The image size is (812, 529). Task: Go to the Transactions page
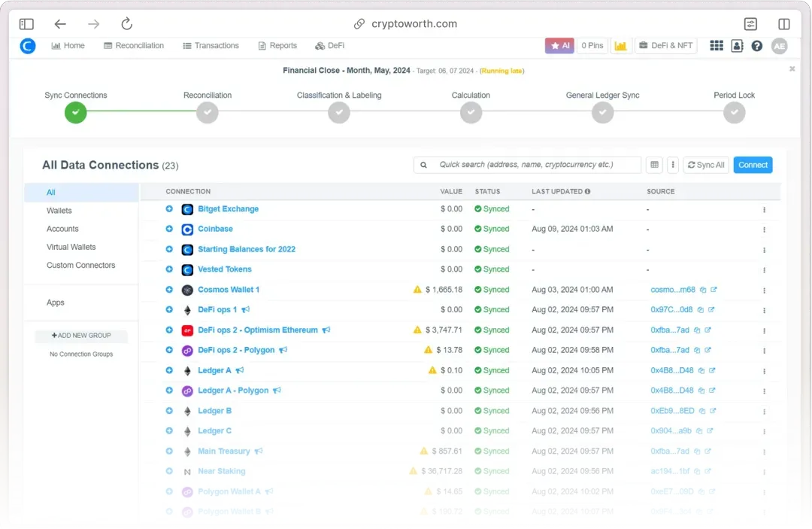(x=211, y=46)
